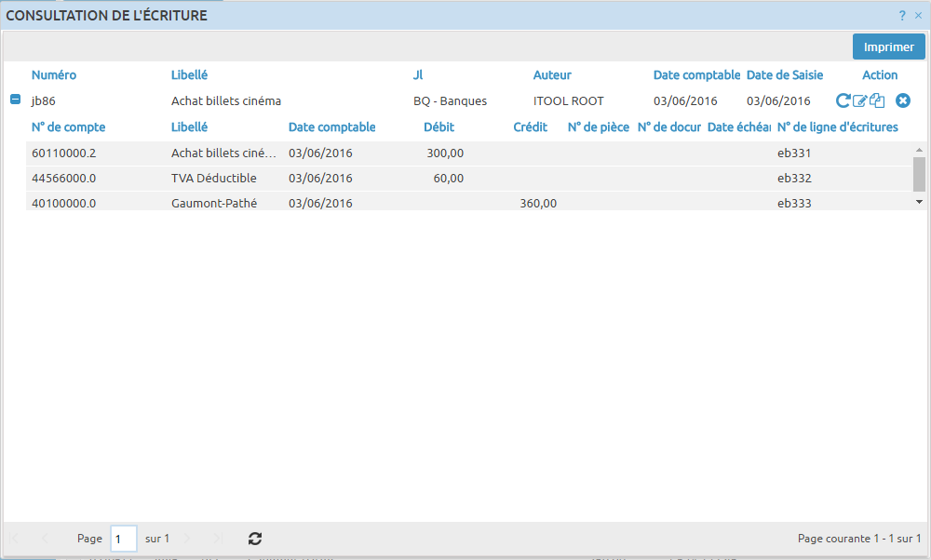The image size is (931, 560).
Task: Refresh the list from the bottom paging bar
Action: [x=255, y=539]
